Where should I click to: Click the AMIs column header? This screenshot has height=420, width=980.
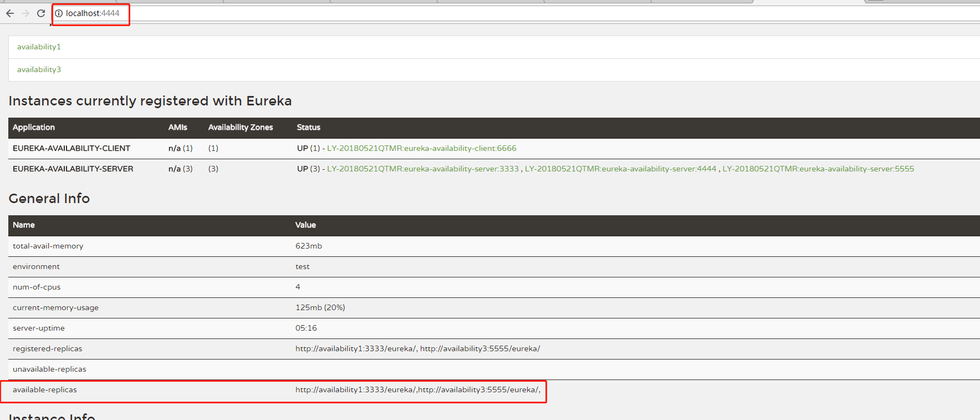coord(178,128)
